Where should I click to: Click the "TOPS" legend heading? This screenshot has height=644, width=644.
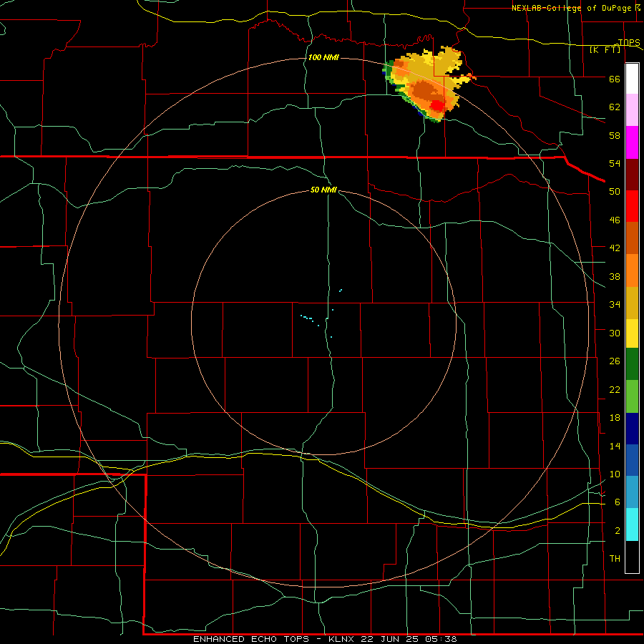(629, 42)
